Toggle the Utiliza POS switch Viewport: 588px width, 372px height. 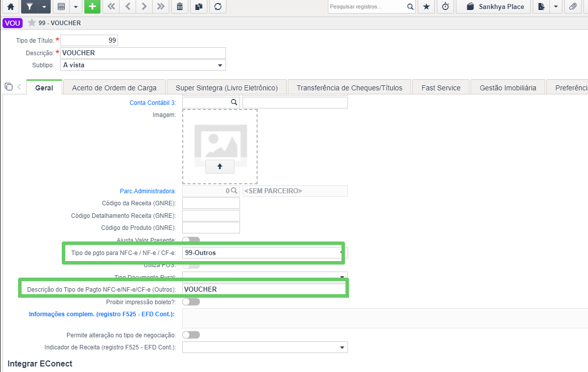point(191,265)
